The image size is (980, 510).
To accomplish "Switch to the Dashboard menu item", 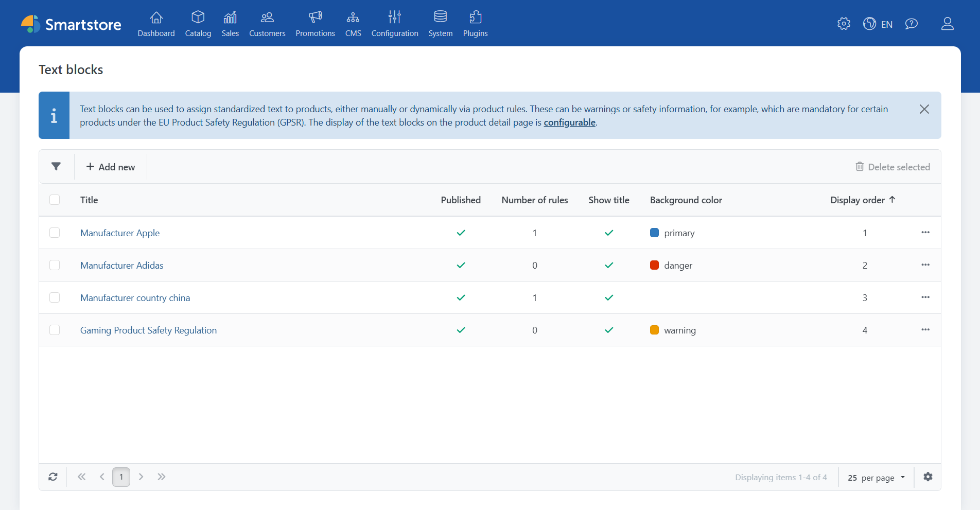I will click(x=156, y=16).
